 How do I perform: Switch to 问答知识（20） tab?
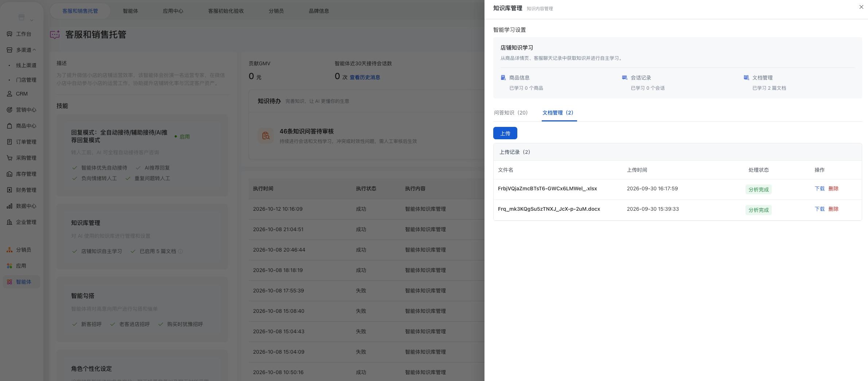click(x=511, y=113)
